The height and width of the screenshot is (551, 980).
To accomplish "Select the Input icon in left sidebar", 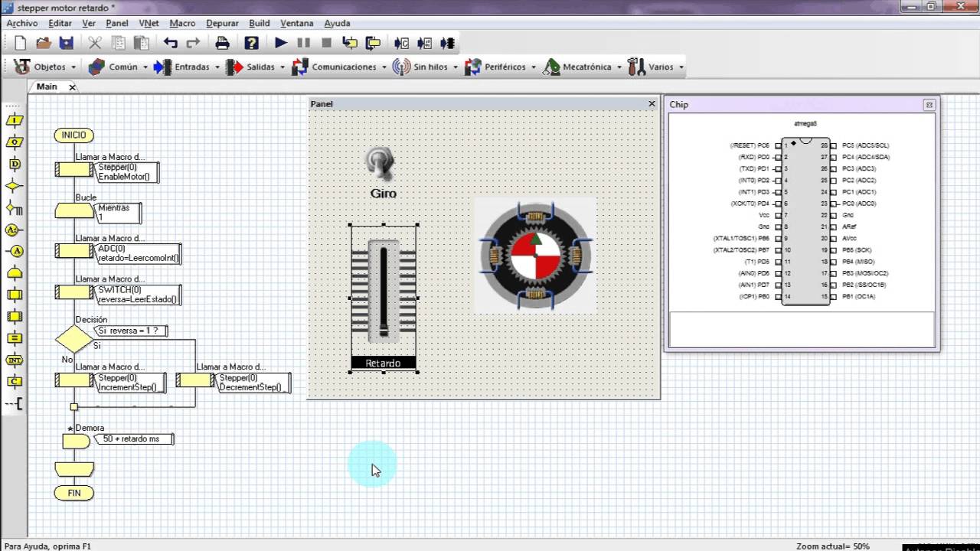I will pos(14,120).
